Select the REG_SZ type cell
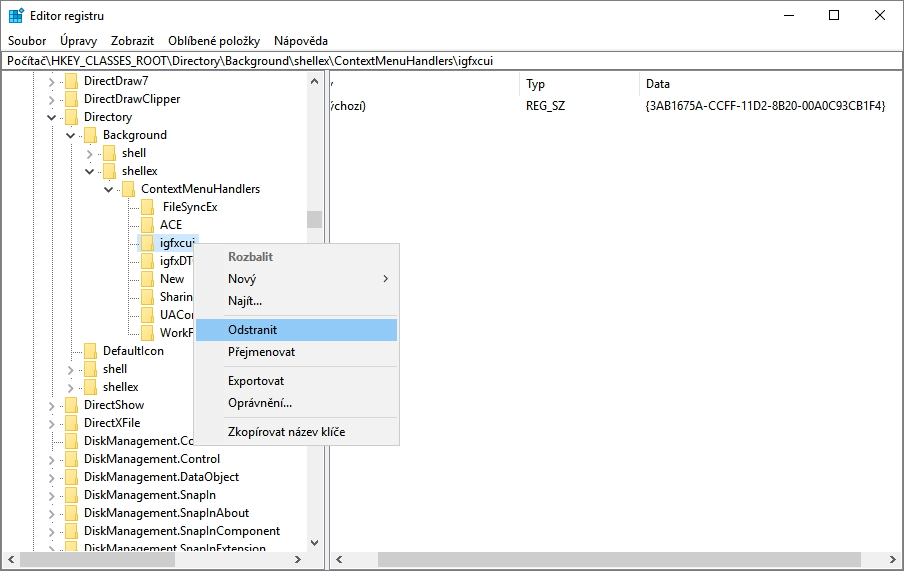Screen dimensions: 904x571 coord(545,106)
